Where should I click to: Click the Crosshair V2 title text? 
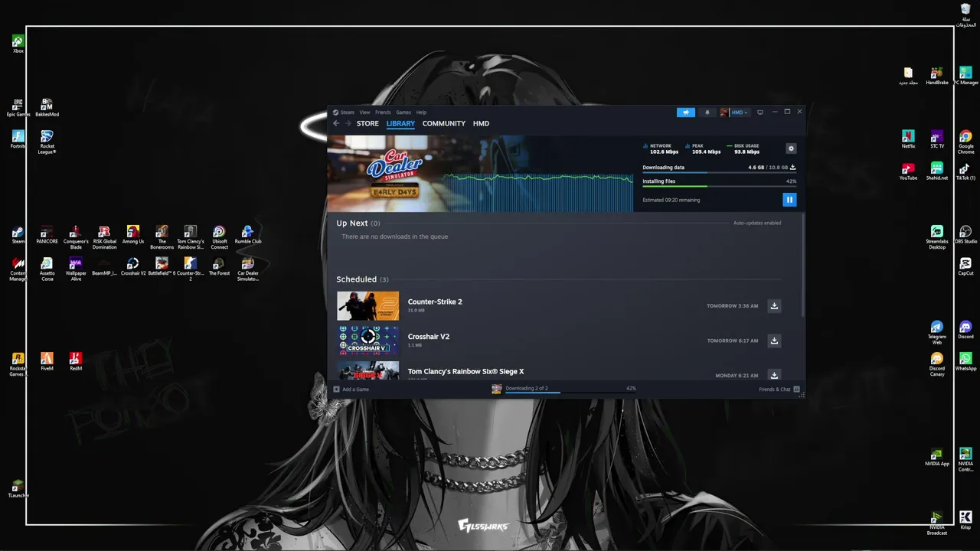429,337
